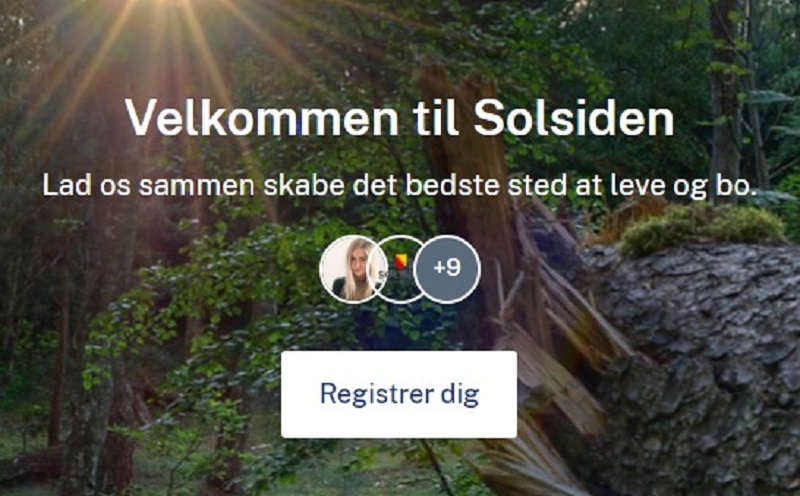Tap the red and yellow shield logo
The width and height of the screenshot is (800, 496).
[401, 262]
